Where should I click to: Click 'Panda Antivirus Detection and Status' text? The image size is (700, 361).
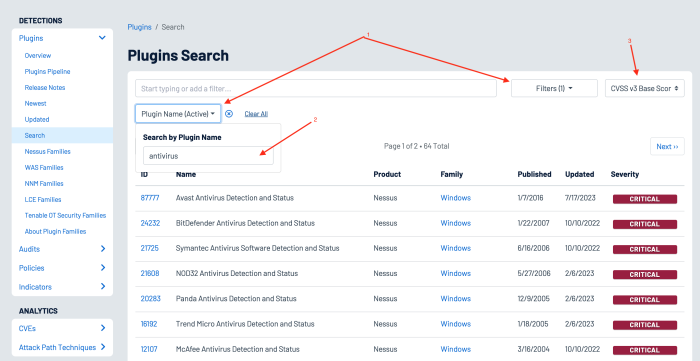[x=235, y=298]
